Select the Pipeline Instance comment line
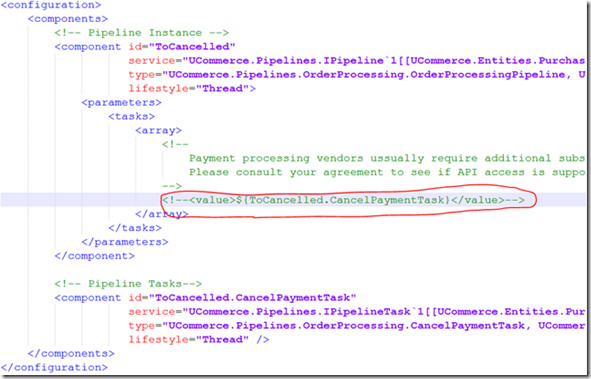The width and height of the screenshot is (591, 379). pos(142,33)
